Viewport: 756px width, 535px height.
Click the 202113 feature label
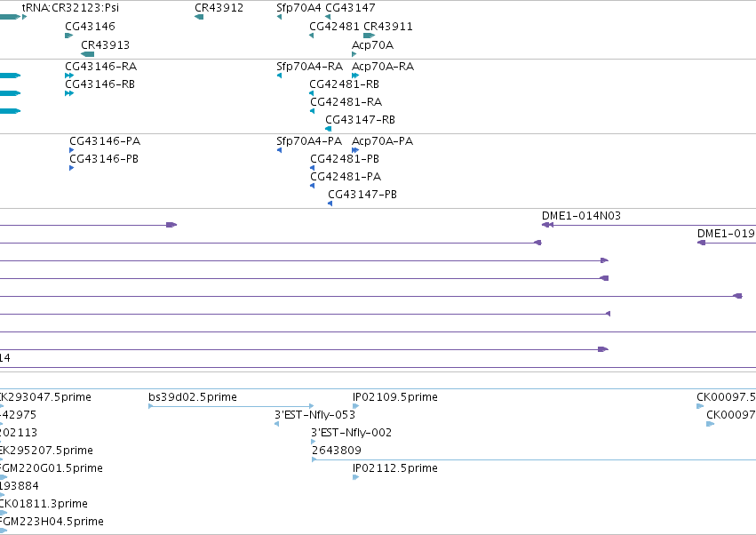click(x=19, y=433)
